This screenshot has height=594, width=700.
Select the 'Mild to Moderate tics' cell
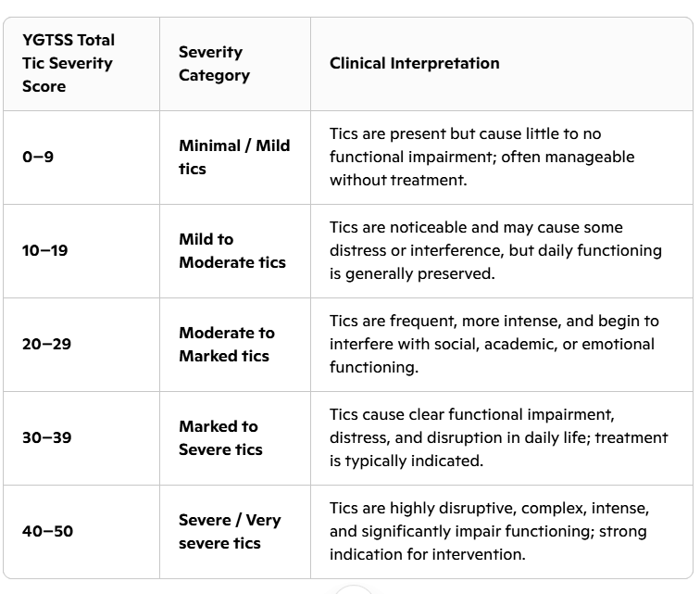click(231, 251)
